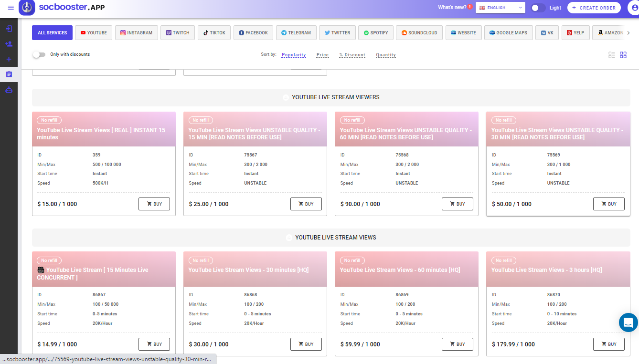Open UNSTABLE QUALITY 30 MIN service title
Image resolution: width=639 pixels, height=364 pixels.
pyautogui.click(x=557, y=134)
